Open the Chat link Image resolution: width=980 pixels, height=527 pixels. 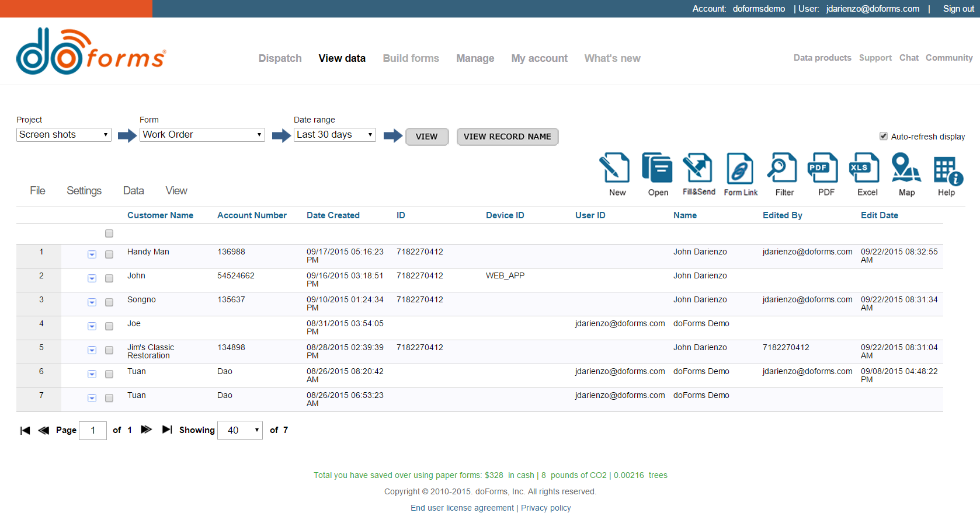pos(909,58)
